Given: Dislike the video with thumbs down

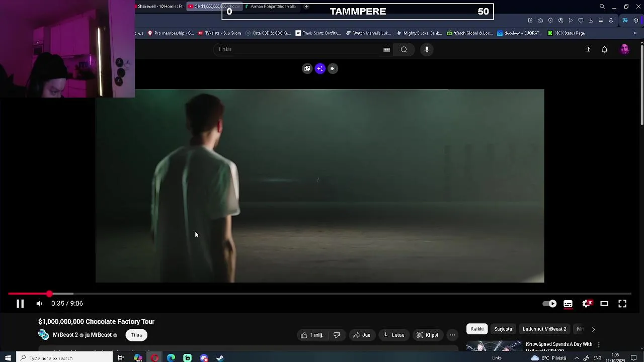Looking at the screenshot, I should pyautogui.click(x=337, y=335).
